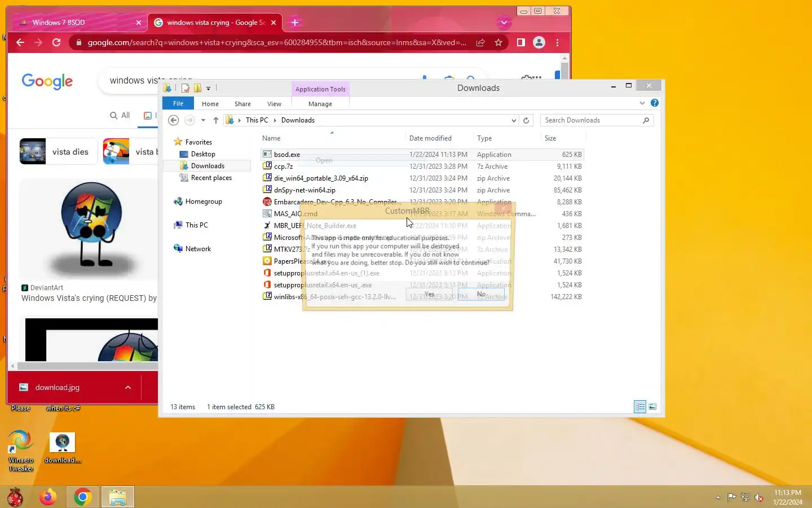Select Homegroup in navigation pane
812x508 pixels.
coord(204,202)
